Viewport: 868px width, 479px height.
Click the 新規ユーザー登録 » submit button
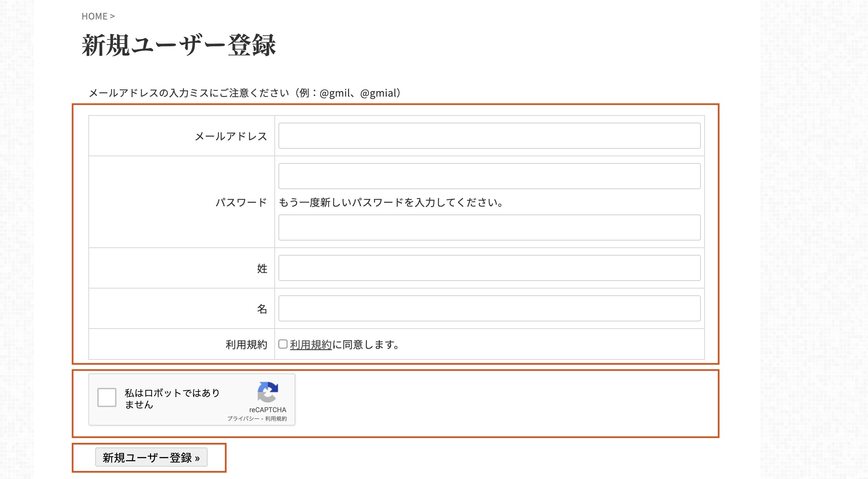click(151, 457)
